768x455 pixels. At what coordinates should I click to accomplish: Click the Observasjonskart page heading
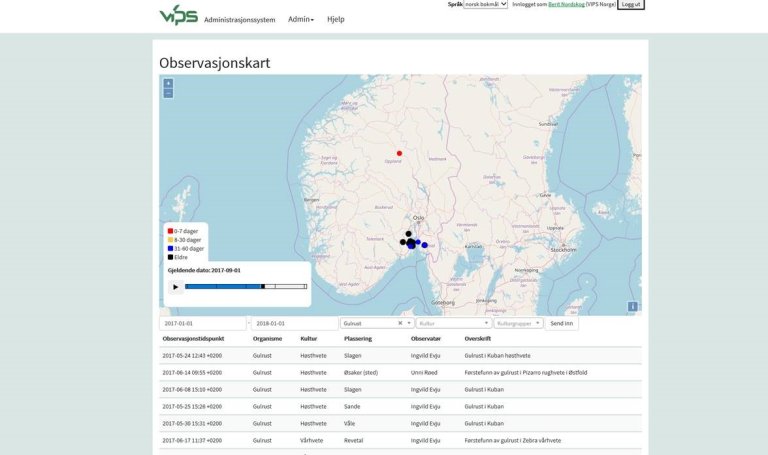tap(215, 63)
